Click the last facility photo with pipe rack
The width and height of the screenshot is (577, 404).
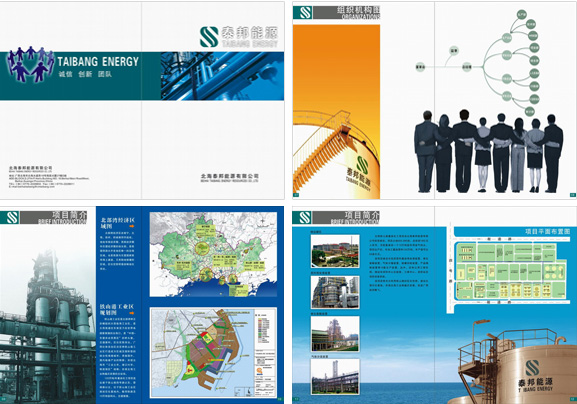(x=335, y=376)
